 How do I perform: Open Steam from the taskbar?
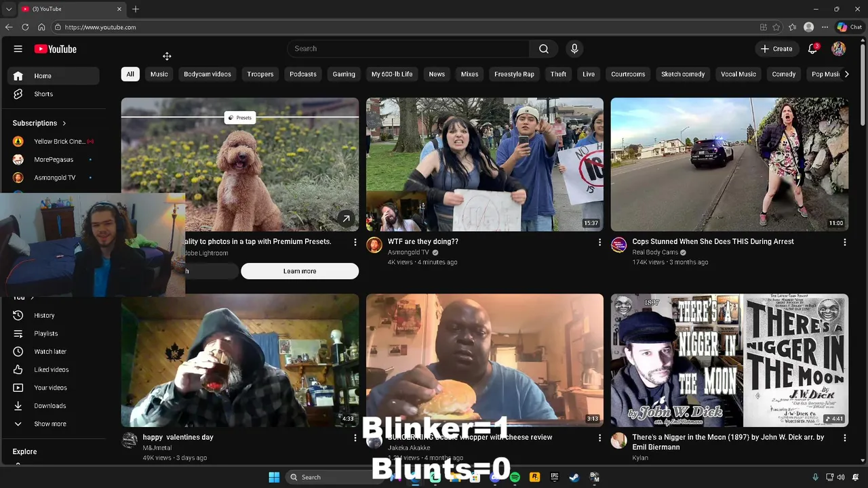click(574, 477)
